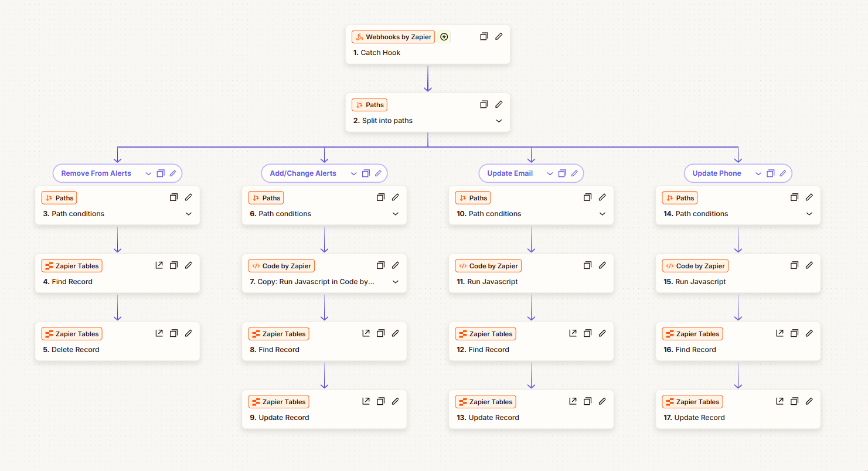Expand step 3 Path conditions chevron
Screen dimensions: 868x471
point(189,214)
